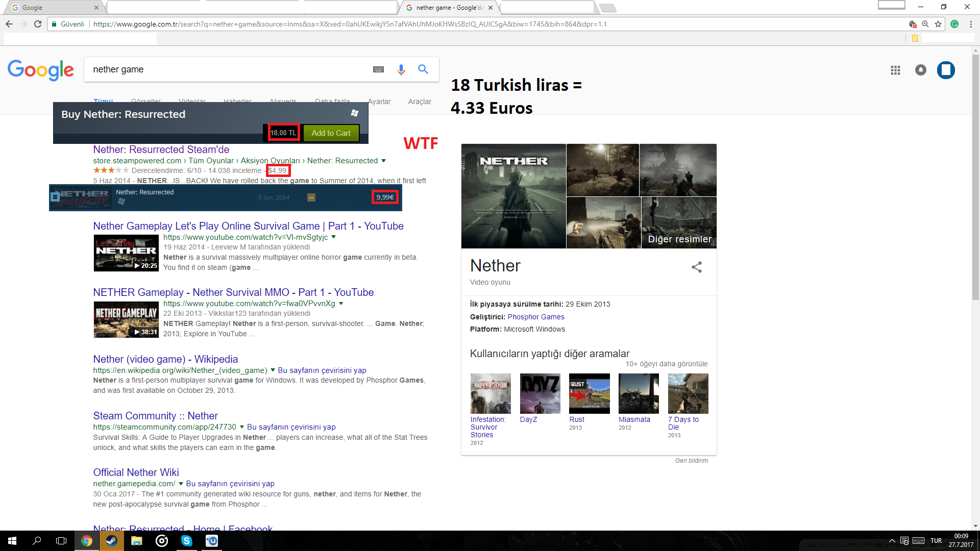Open DayZ related game
The height and width of the screenshot is (551, 980).
point(540,393)
